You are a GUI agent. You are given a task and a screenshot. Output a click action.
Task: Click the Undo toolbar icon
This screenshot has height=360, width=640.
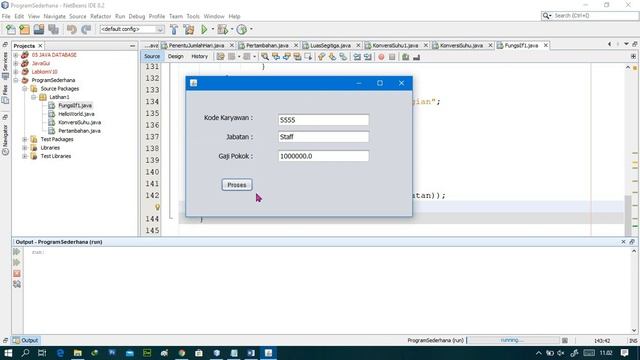[x=72, y=29]
